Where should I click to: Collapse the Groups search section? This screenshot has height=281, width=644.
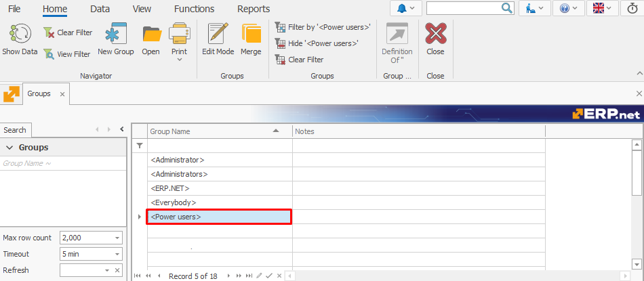(x=10, y=148)
